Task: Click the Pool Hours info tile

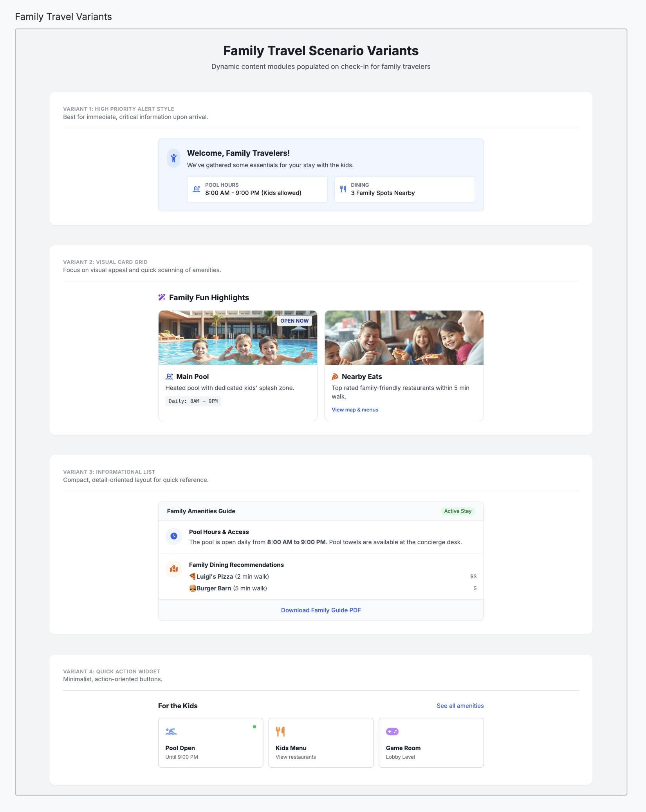Action: [x=257, y=189]
